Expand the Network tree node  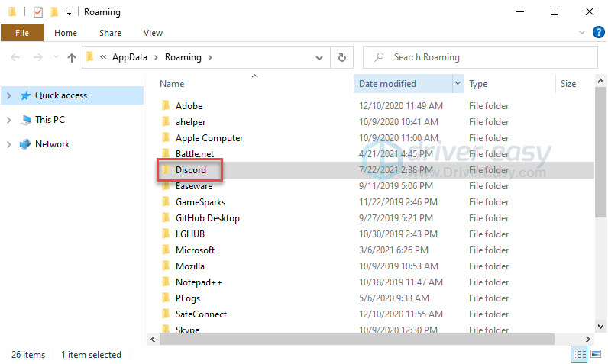coord(9,145)
